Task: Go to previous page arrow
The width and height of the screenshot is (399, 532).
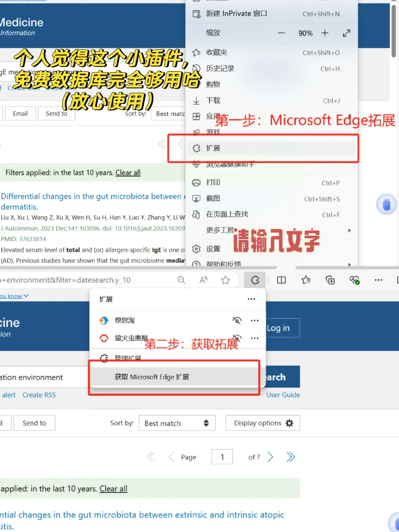Action: pos(171,457)
